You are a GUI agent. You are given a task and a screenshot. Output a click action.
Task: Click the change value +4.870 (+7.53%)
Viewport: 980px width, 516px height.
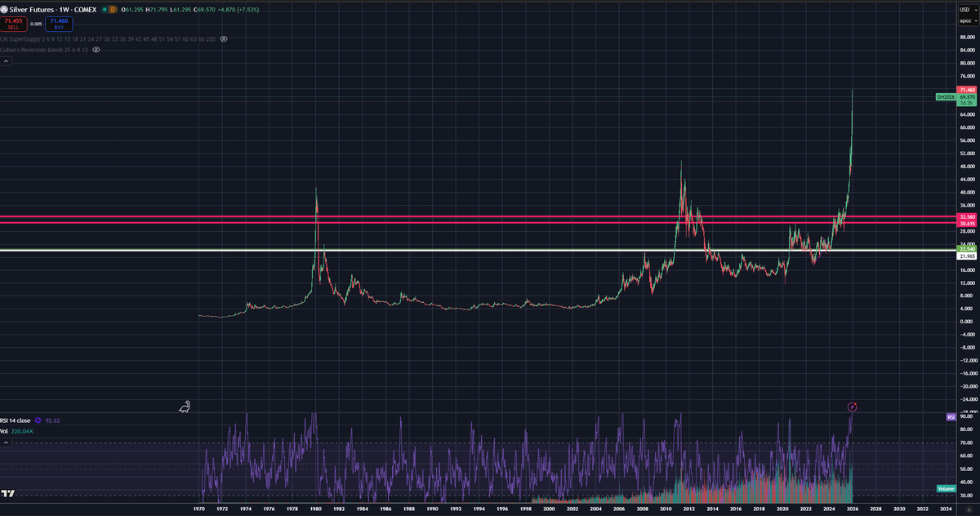click(238, 10)
